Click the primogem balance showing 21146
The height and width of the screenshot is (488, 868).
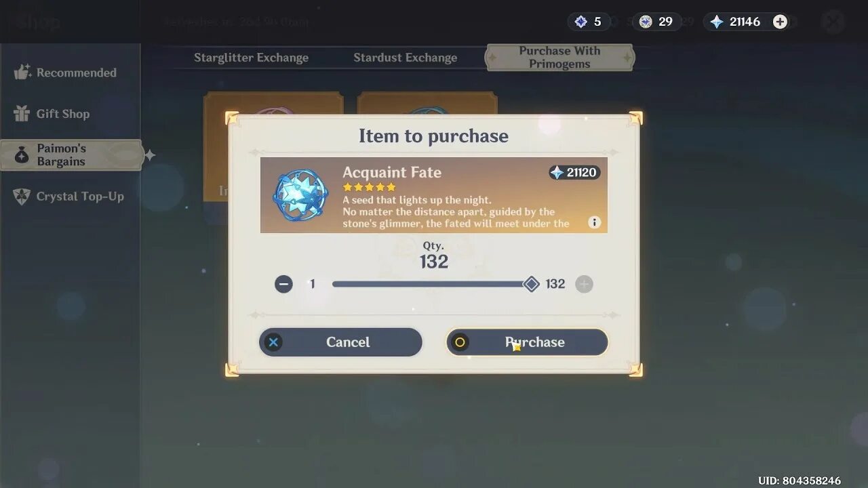point(736,22)
